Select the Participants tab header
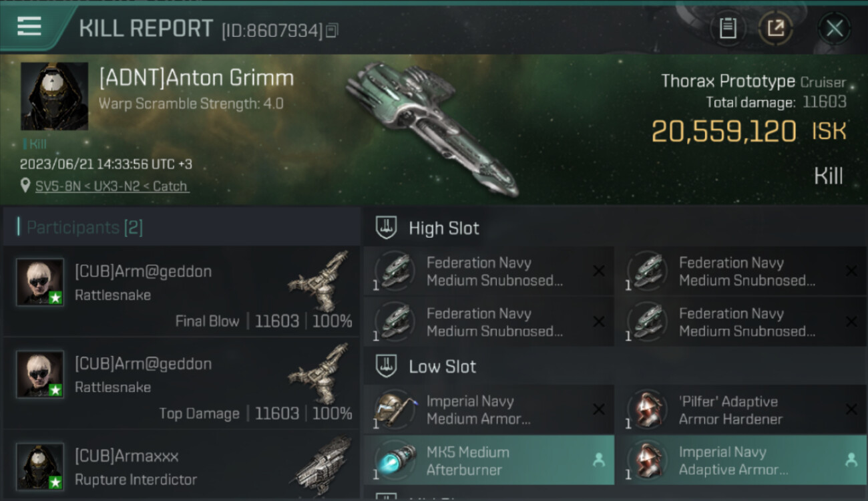868x501 pixels. point(84,228)
